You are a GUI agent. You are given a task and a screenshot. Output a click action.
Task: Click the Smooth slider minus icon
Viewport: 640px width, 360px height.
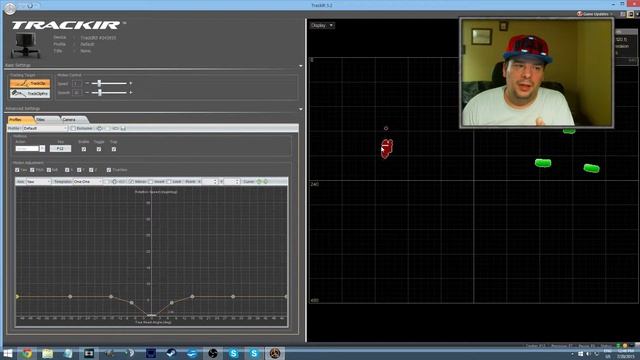click(x=87, y=93)
